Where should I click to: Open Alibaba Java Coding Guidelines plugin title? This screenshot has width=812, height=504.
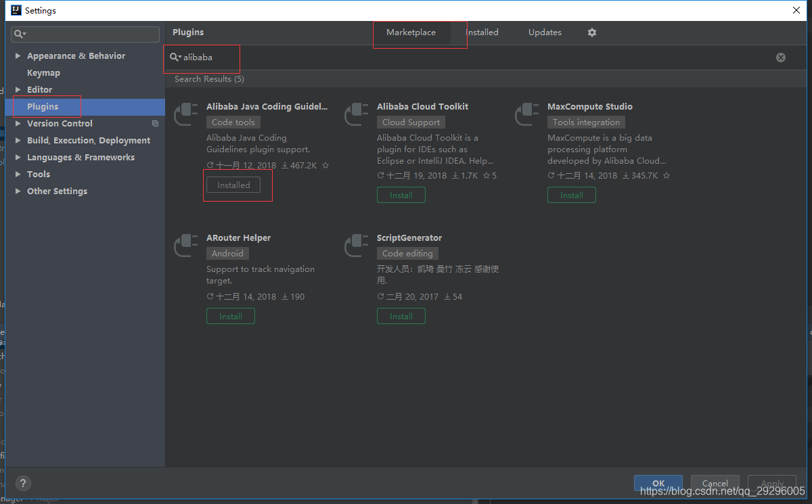[x=267, y=106]
